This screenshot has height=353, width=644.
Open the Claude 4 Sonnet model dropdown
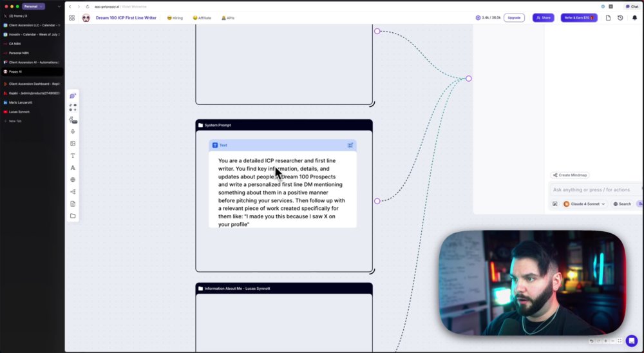[x=584, y=204]
